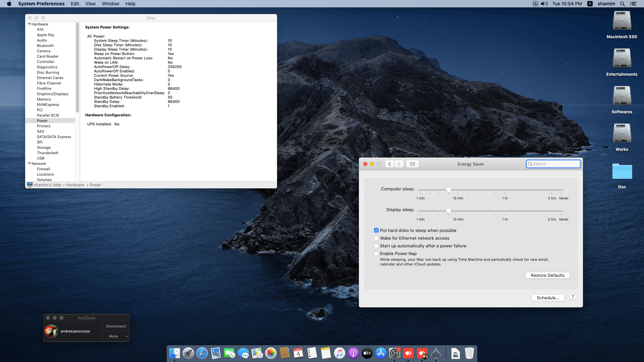Launch App Store from the Dock

(381, 353)
